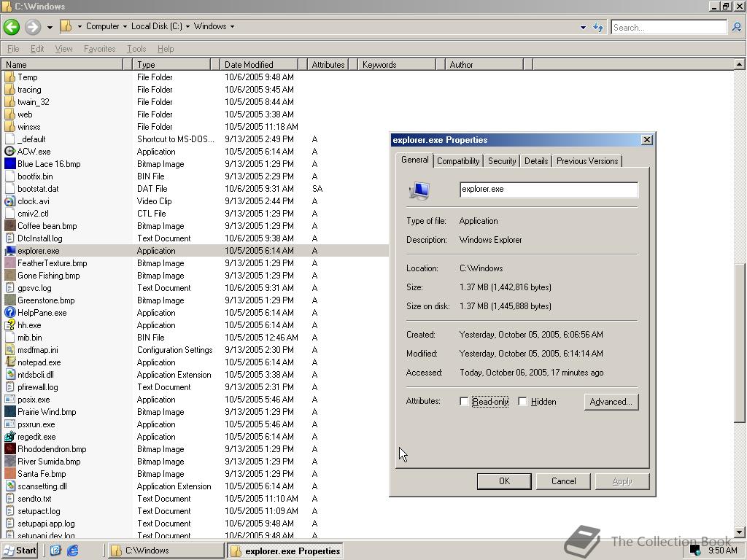Select the regedit.exe registry icon
This screenshot has height=560, width=747.
pos(10,436)
